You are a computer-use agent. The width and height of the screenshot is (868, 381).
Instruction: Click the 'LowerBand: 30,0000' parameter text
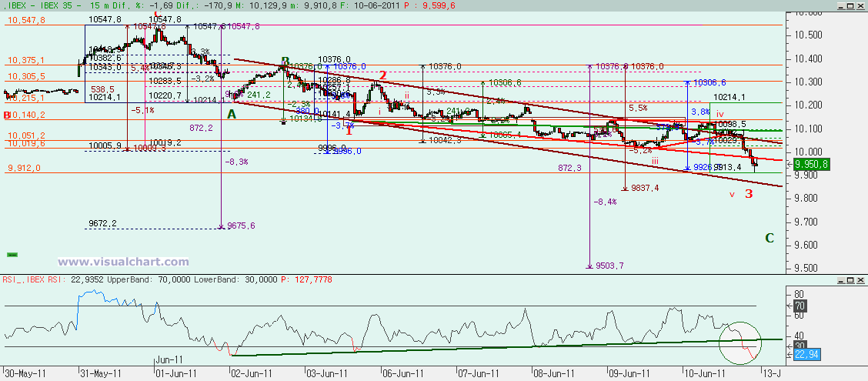pos(235,280)
